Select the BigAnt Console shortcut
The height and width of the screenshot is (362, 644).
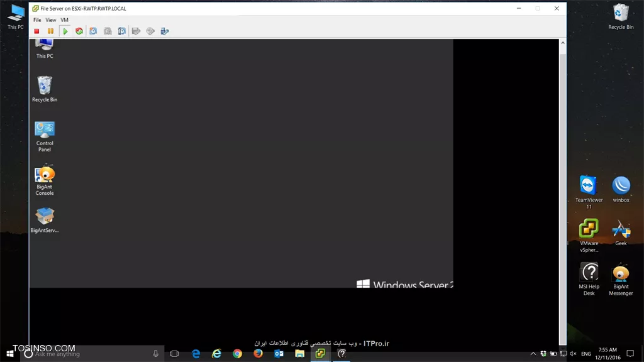[x=45, y=180]
